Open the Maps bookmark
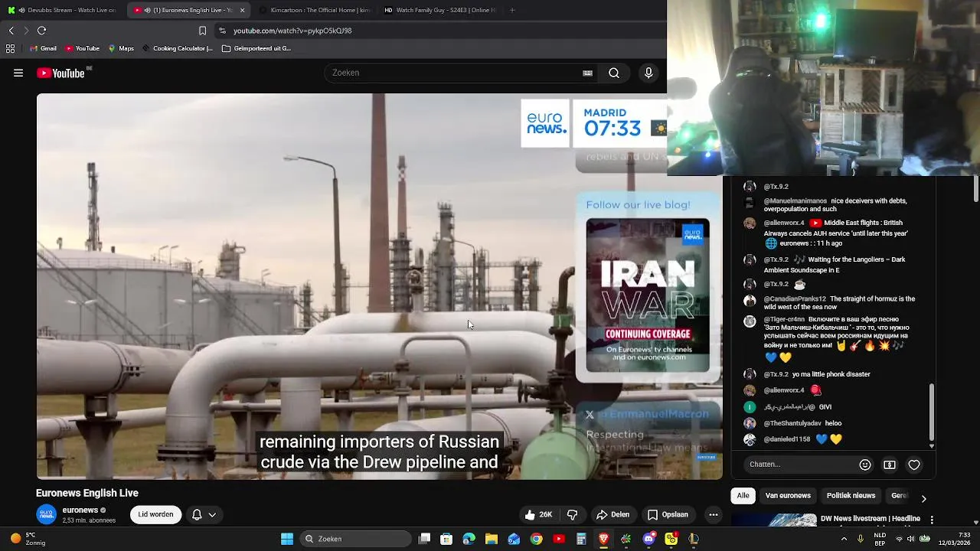Screen dimensions: 980x551 coord(121,48)
